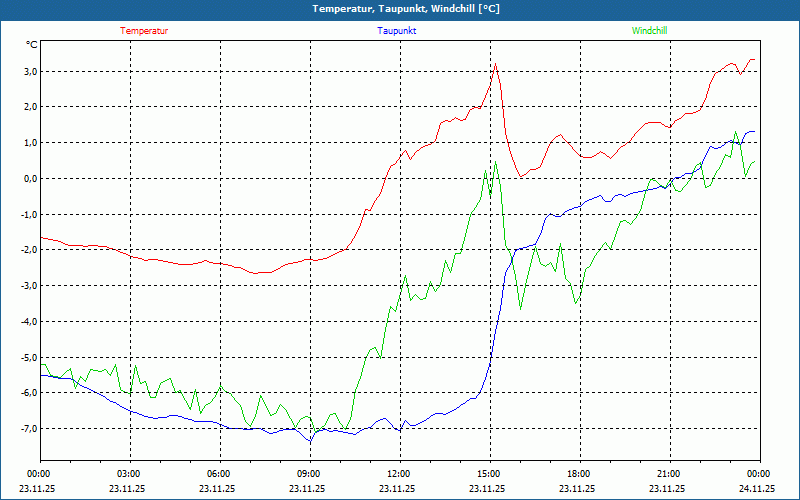Click the red "Temperatur" legend label
This screenshot has height=500, width=800.
[x=144, y=31]
